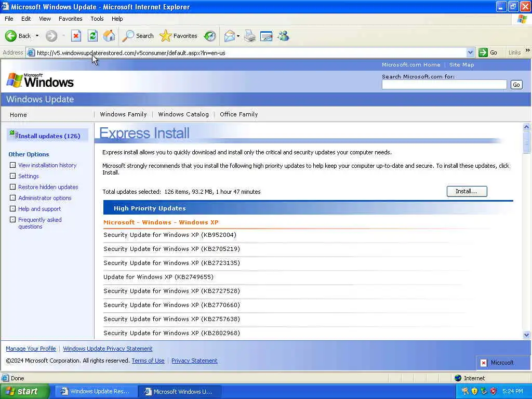
Task: Click the security shield tray icon
Action: click(474, 391)
